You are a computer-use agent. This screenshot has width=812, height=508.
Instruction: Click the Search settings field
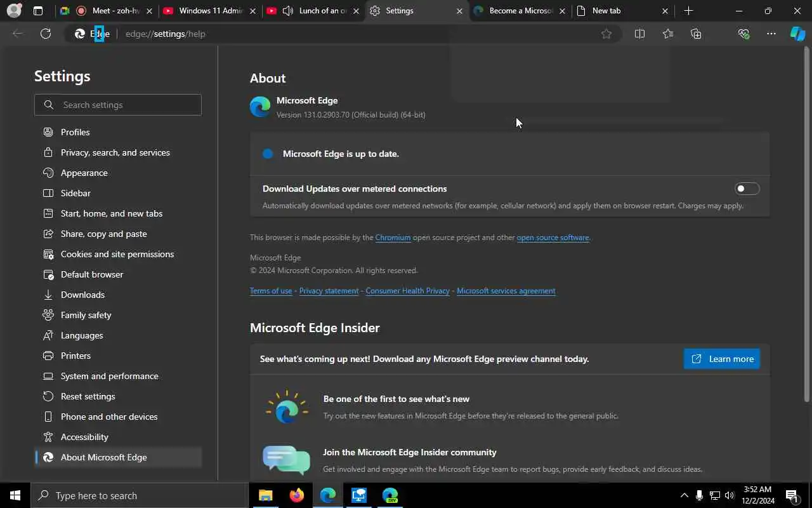[118, 105]
